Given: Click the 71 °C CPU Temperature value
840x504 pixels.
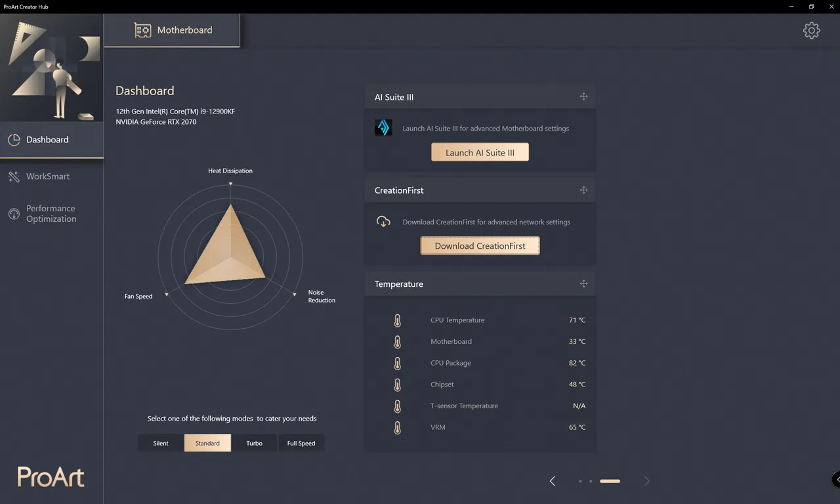Looking at the screenshot, I should [577, 320].
